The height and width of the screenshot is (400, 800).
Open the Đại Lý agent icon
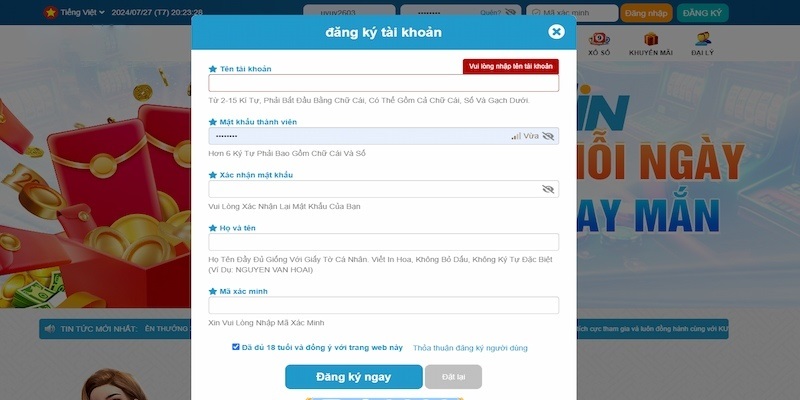click(x=703, y=39)
